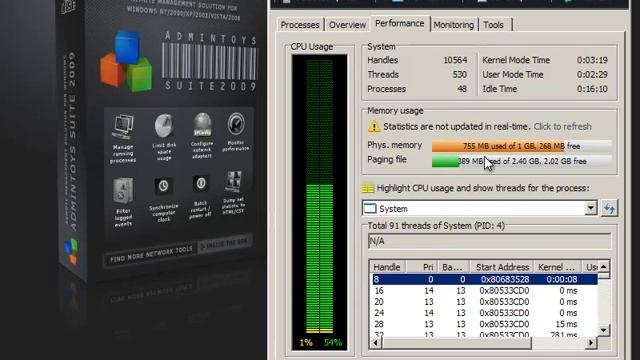Image resolution: width=640 pixels, height=360 pixels.
Task: Click the thread list scroll down arrow
Action: (x=604, y=330)
